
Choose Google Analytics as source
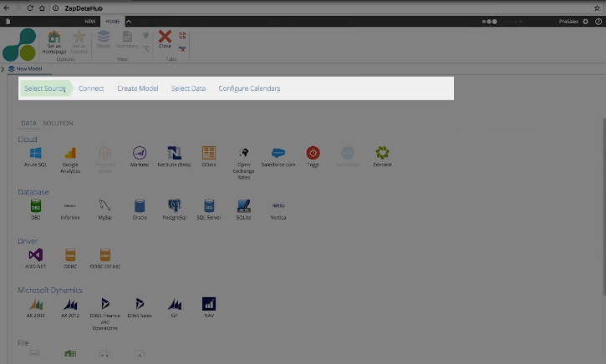[x=70, y=159]
